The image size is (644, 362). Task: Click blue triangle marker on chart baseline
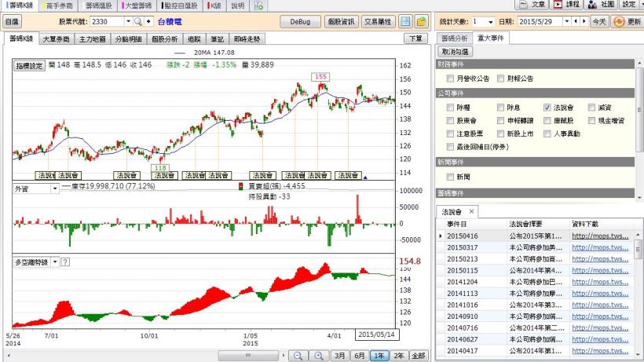click(365, 177)
